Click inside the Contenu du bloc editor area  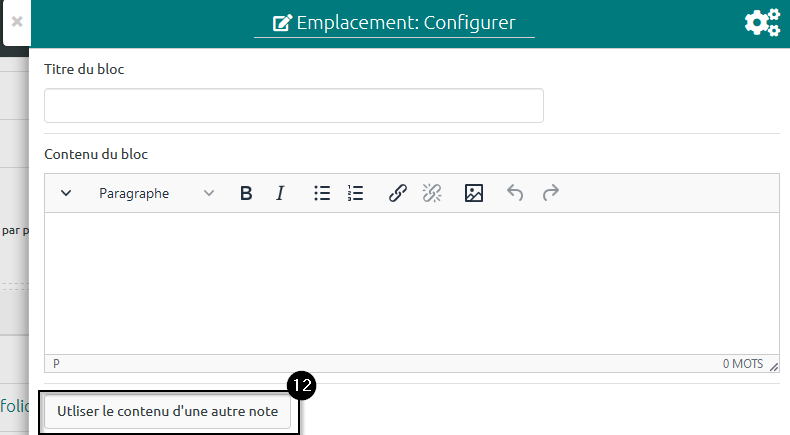click(x=412, y=282)
